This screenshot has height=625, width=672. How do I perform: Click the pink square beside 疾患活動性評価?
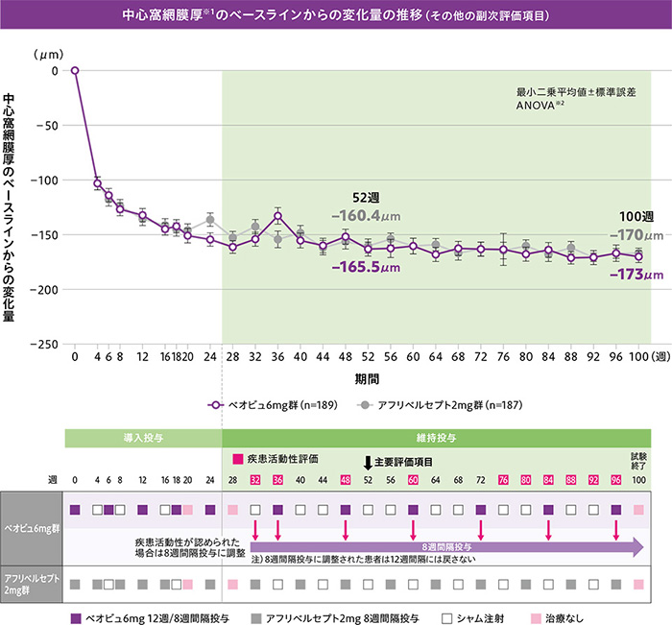point(237,460)
